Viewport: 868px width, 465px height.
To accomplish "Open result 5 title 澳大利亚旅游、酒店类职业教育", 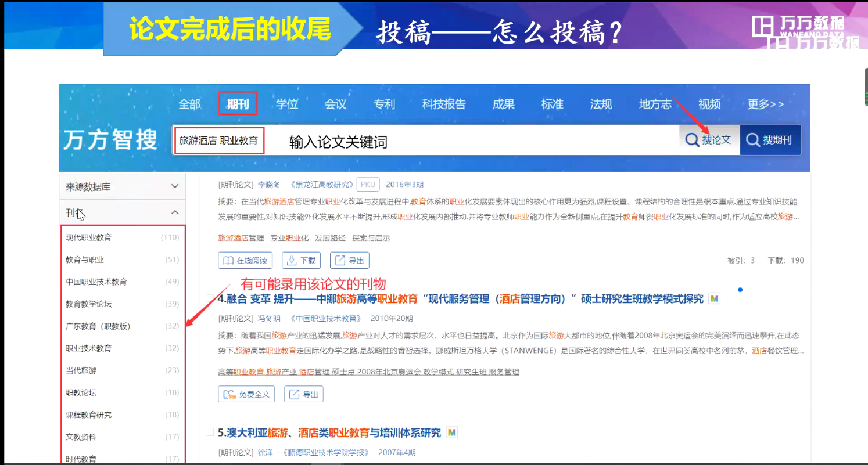I will pyautogui.click(x=329, y=432).
